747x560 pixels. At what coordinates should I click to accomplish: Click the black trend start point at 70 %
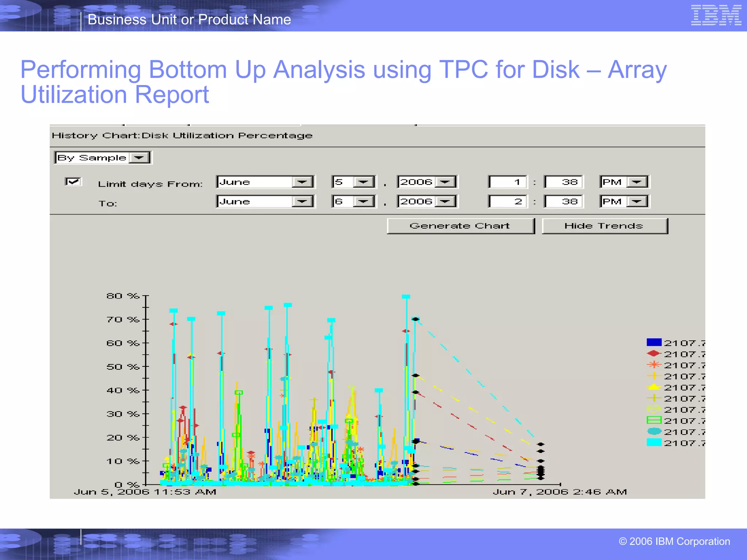click(415, 319)
